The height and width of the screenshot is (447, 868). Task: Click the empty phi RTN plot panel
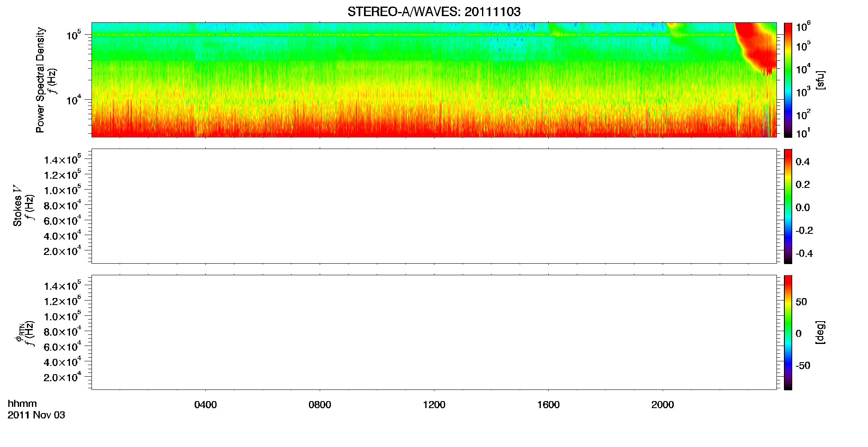pyautogui.click(x=434, y=332)
